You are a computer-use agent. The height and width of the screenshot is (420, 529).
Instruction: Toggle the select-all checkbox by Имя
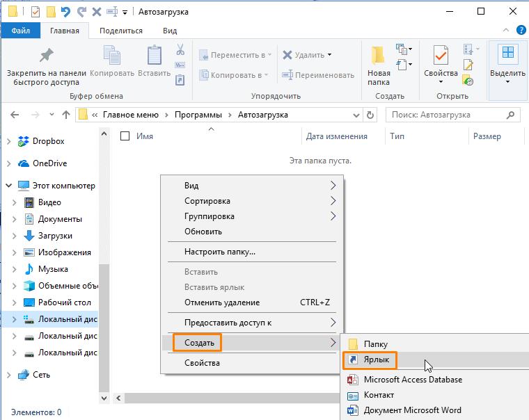coord(125,136)
